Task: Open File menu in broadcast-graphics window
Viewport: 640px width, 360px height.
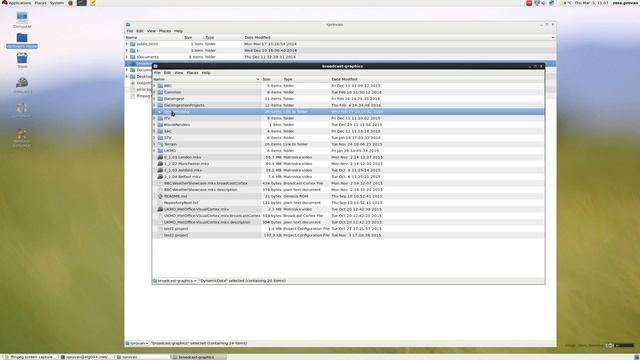Action: click(157, 73)
